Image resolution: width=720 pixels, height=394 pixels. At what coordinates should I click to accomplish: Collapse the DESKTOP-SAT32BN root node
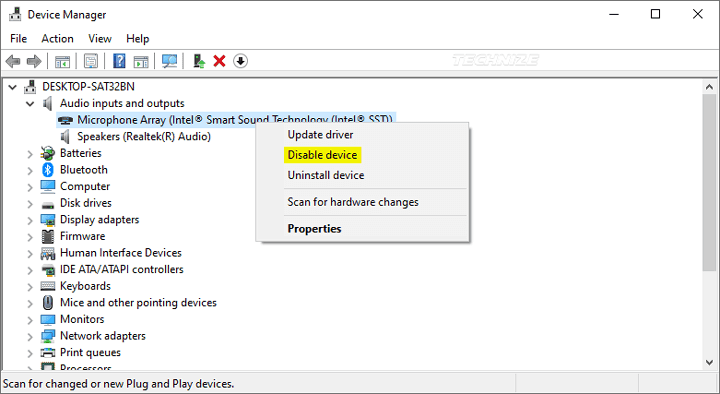click(x=13, y=87)
